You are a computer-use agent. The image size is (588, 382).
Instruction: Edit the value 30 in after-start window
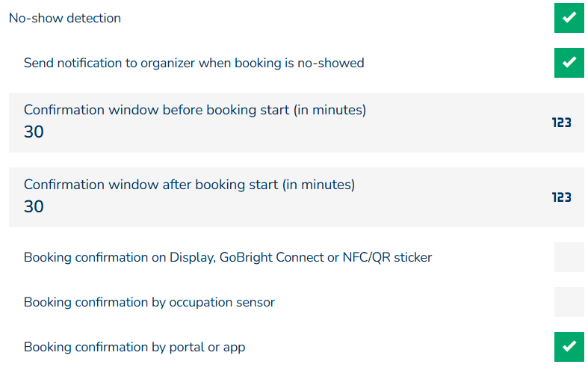click(34, 207)
